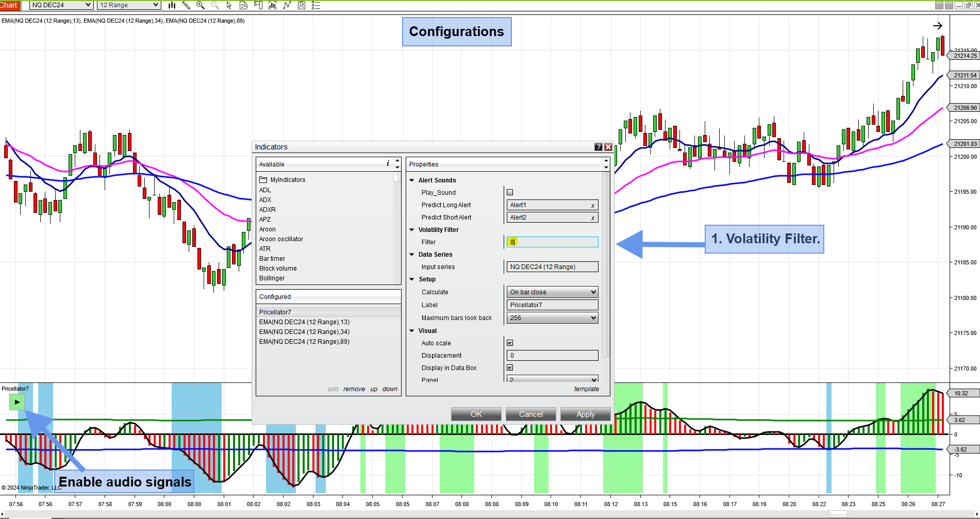This screenshot has height=519, width=980.
Task: Select Bollinger in Available list
Action: [272, 278]
